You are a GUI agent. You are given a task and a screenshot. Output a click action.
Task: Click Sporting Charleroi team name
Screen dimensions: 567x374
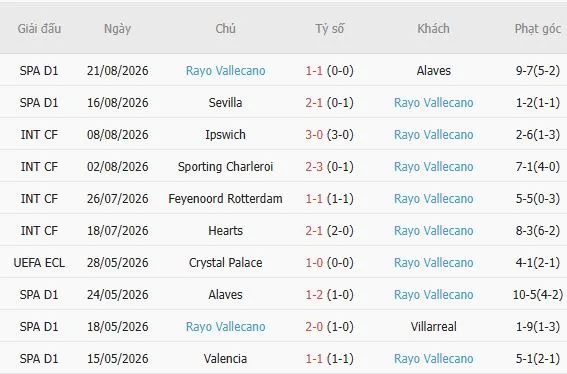[225, 167]
